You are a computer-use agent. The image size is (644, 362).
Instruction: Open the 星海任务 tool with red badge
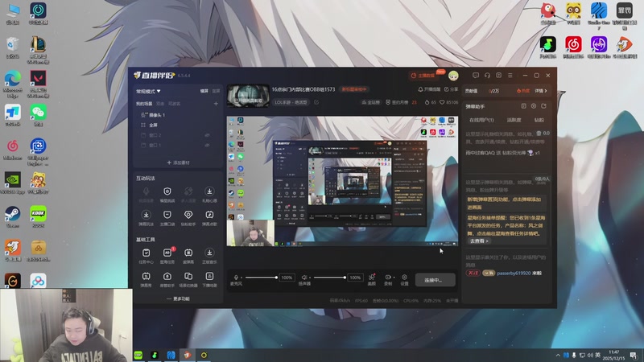click(167, 256)
